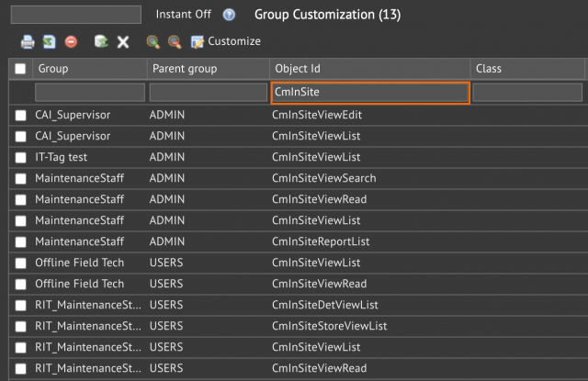This screenshot has height=381, width=588.
Task: Click the printer icon in toolbar
Action: (28, 41)
